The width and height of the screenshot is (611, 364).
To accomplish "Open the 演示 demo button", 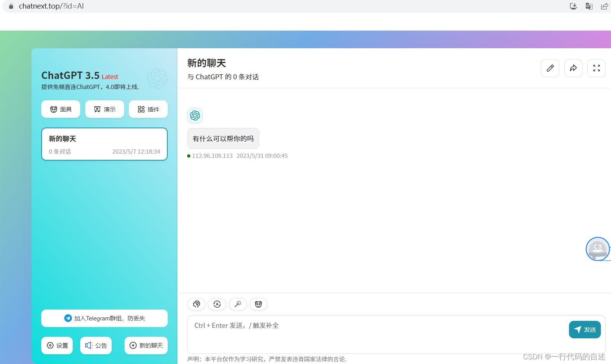I will (x=105, y=109).
